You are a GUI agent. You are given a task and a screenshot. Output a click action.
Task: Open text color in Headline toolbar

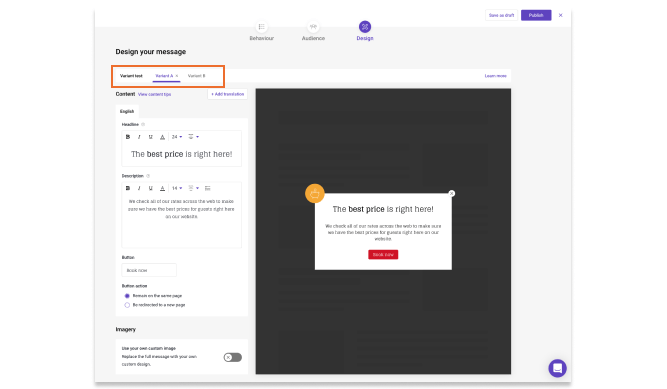pyautogui.click(x=162, y=137)
